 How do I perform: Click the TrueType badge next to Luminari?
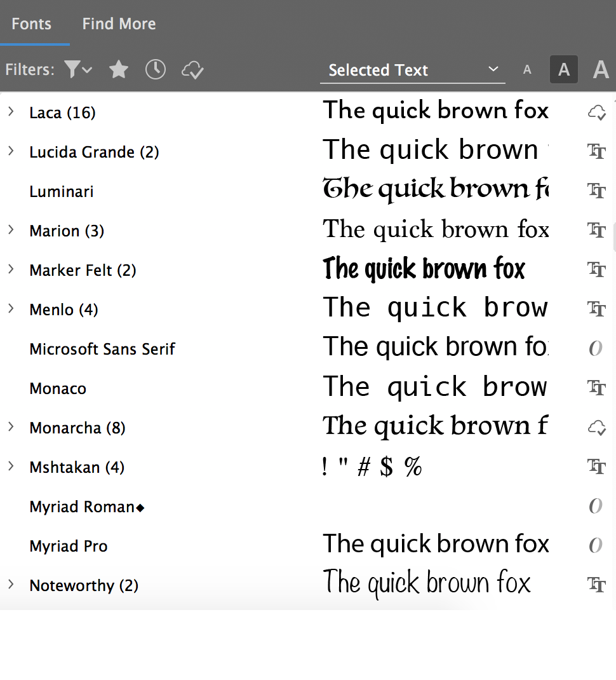pyautogui.click(x=596, y=191)
